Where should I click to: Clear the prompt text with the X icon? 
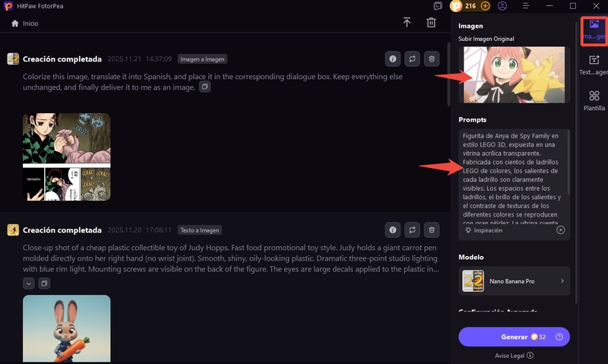coord(561,229)
